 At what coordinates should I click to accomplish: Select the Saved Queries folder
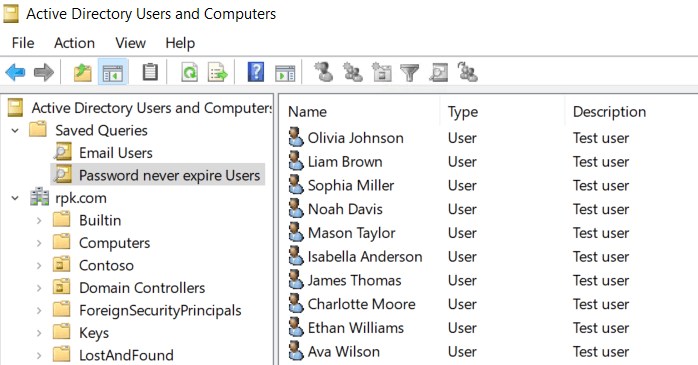(101, 130)
